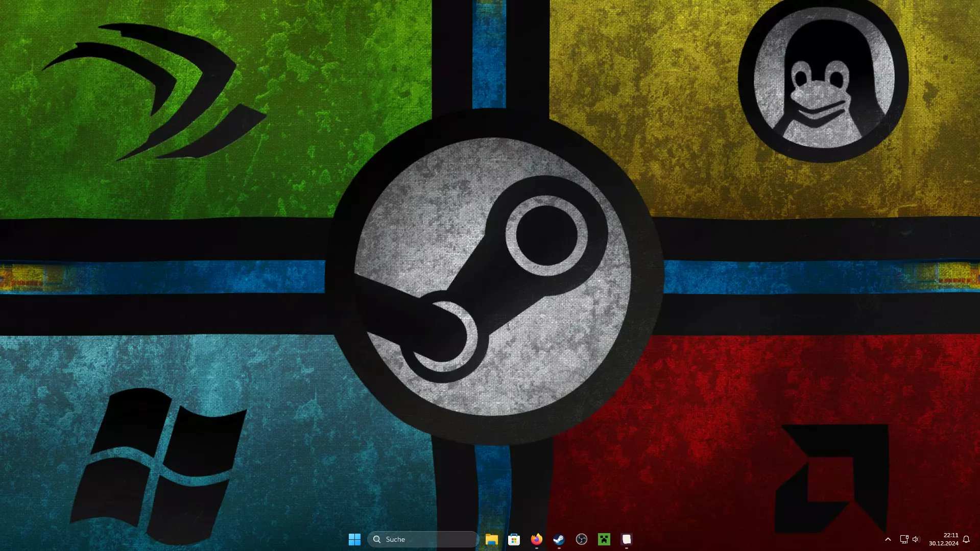Open network status in the tray

tap(904, 539)
